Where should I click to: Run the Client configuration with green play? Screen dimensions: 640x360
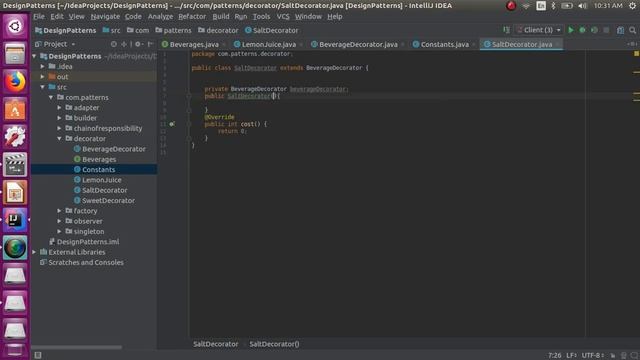[571, 30]
